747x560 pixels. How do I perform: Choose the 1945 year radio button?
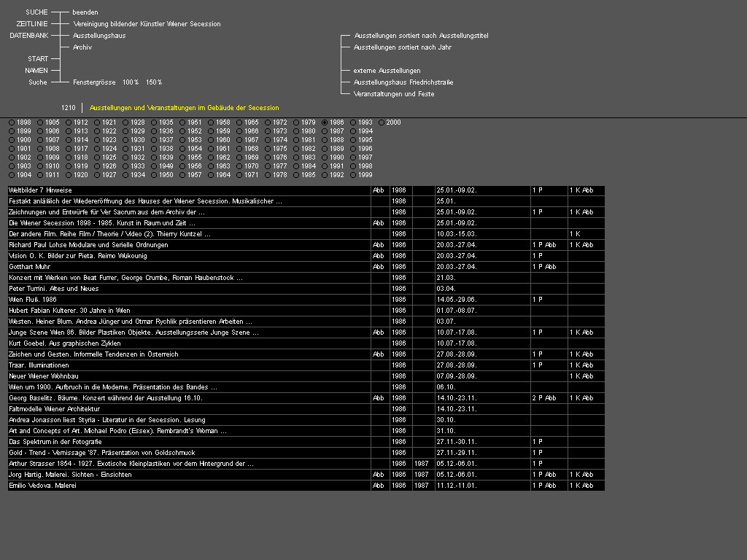tap(155, 166)
